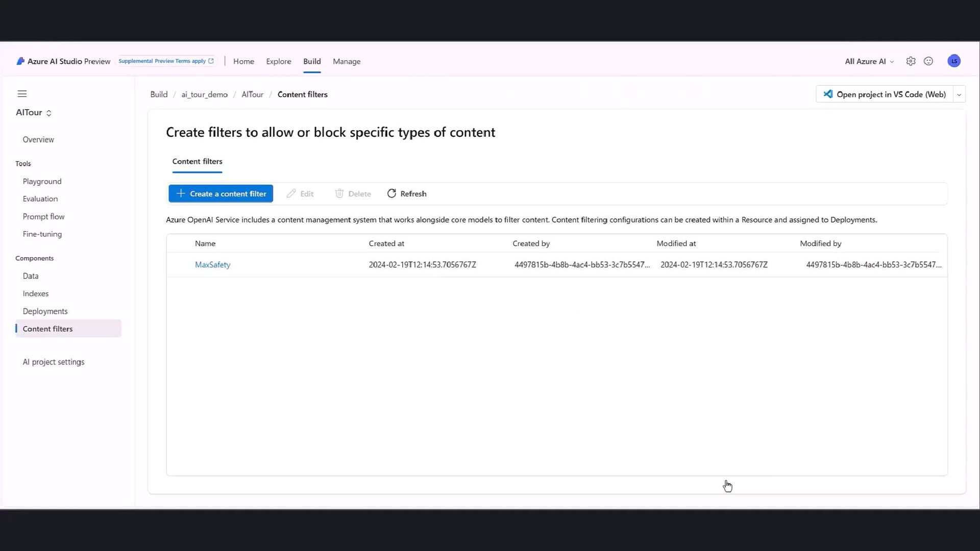The height and width of the screenshot is (551, 980).
Task: Refresh the content filters list
Action: point(407,193)
